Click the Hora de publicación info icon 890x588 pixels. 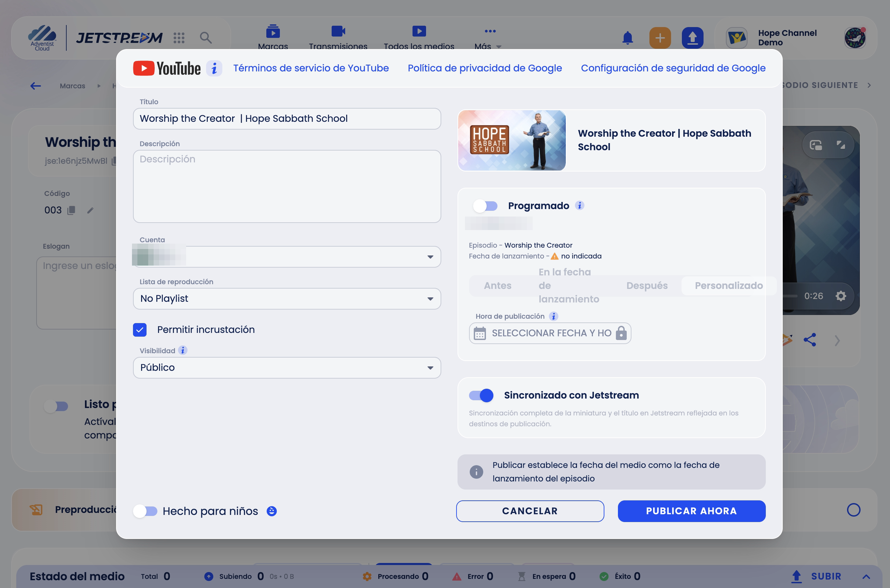[553, 316]
